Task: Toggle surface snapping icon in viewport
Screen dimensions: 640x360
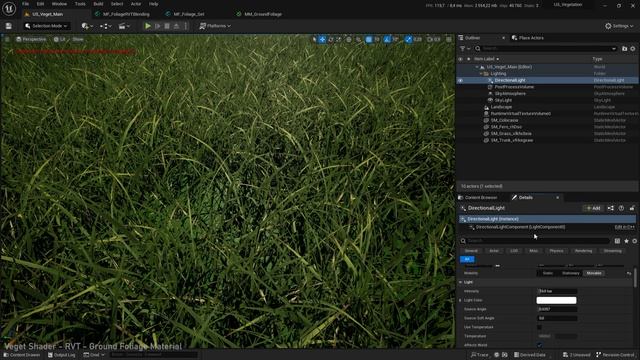Action: [358, 39]
